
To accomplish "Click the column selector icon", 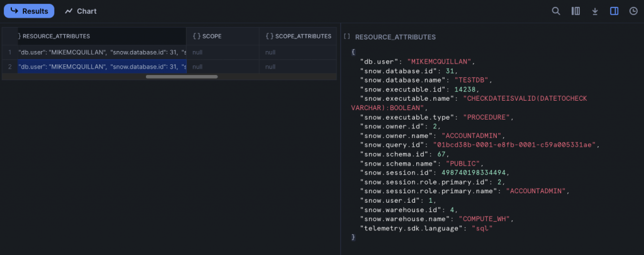I will tap(575, 11).
